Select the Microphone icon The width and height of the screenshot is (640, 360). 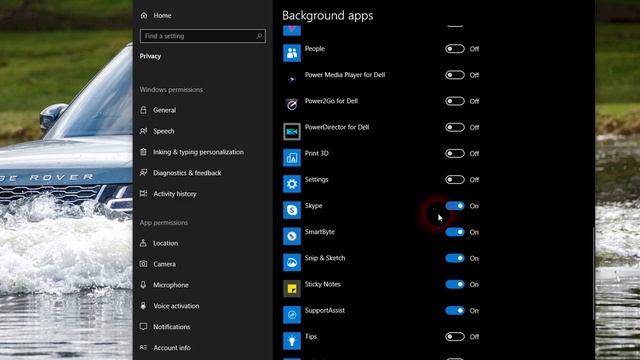click(x=143, y=285)
